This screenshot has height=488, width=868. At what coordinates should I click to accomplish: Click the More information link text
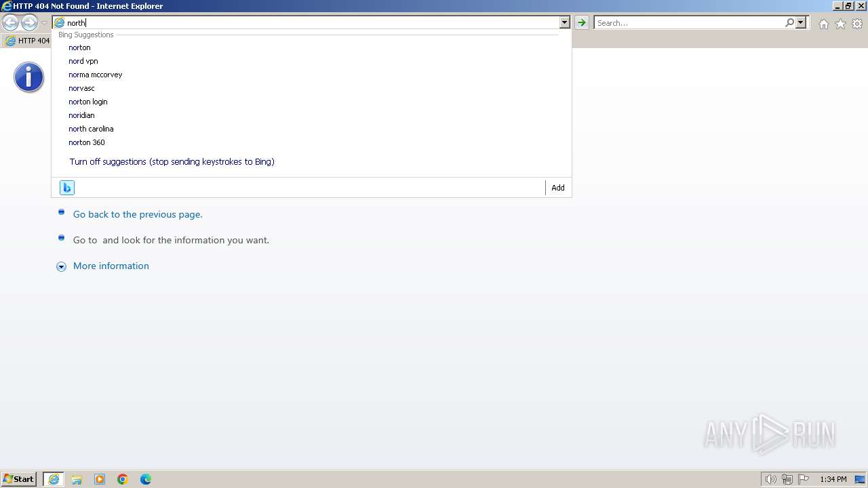111,266
